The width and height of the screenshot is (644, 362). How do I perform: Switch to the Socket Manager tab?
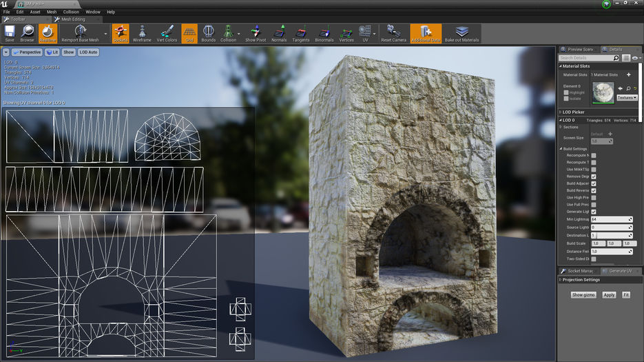(x=577, y=271)
